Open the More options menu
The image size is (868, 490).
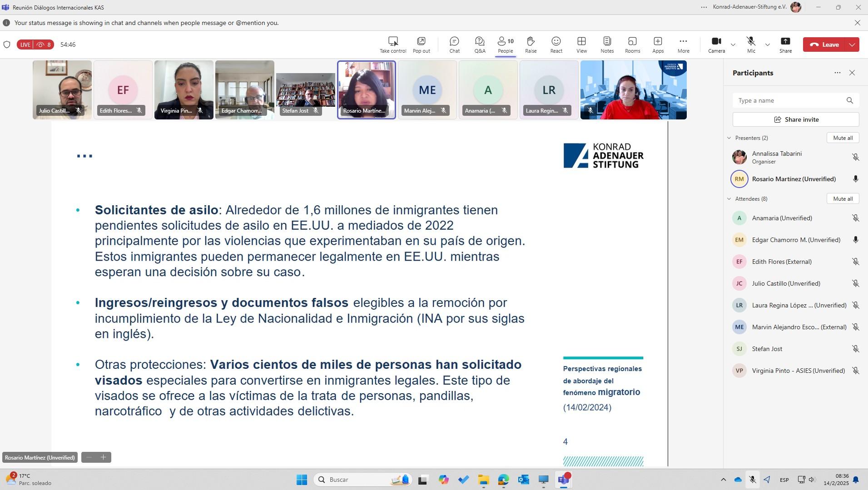coord(683,45)
